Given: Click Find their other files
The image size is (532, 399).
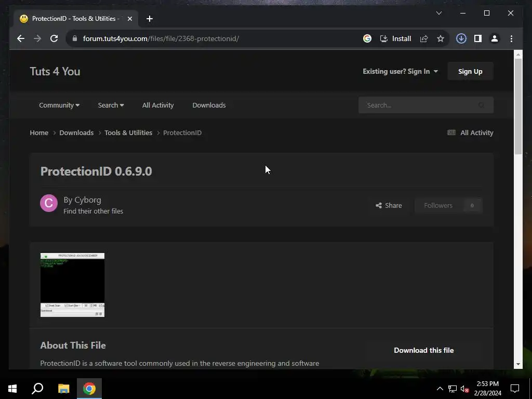Looking at the screenshot, I should coord(93,211).
